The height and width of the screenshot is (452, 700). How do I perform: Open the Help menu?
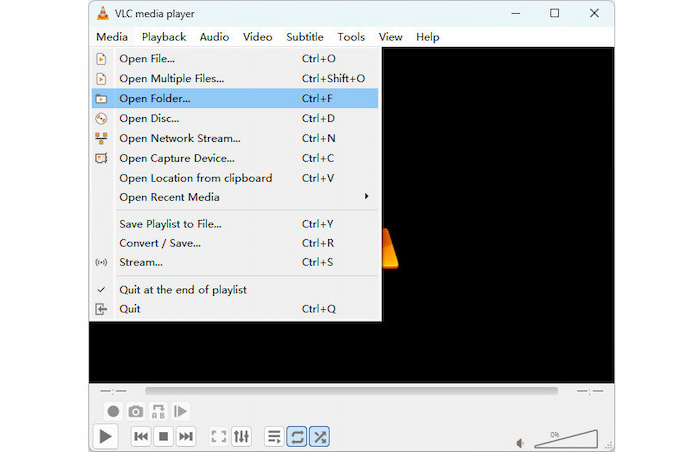coord(428,37)
